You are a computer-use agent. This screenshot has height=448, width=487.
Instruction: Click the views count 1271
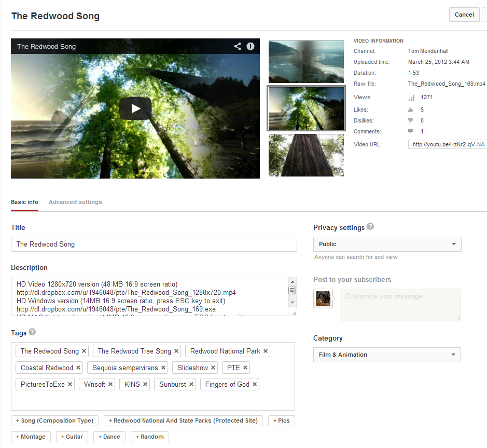(427, 97)
